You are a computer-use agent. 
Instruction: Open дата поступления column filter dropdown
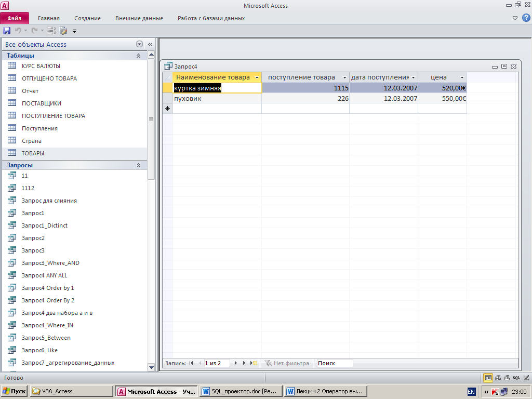(x=413, y=78)
